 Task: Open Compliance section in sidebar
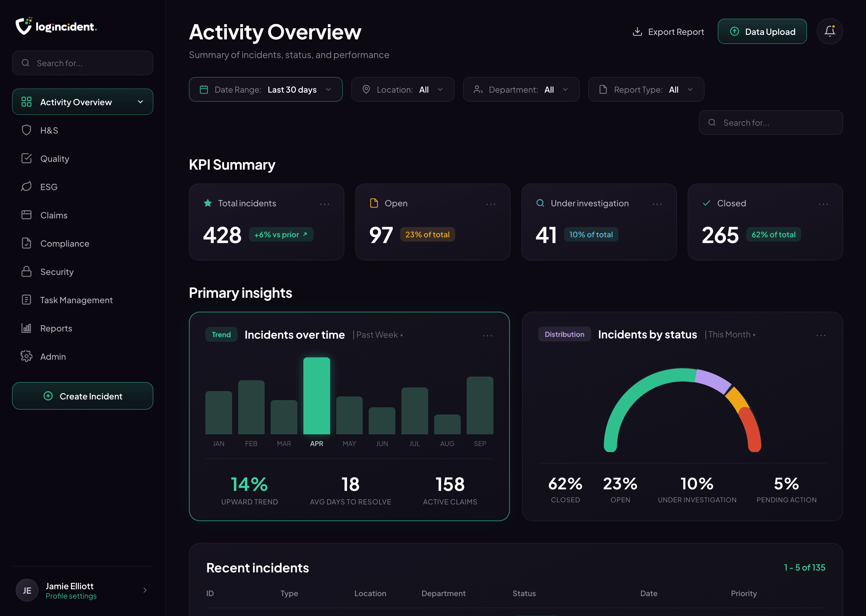[83, 244]
